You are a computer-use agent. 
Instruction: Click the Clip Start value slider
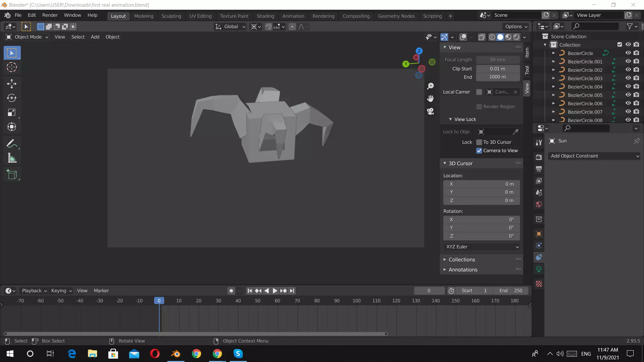[497, 69]
